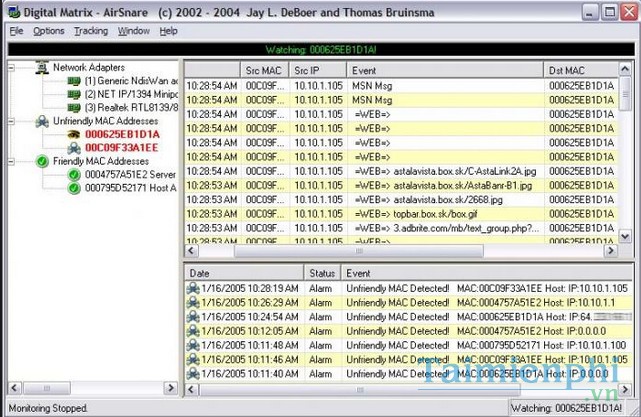Open the Window menu

133,31
